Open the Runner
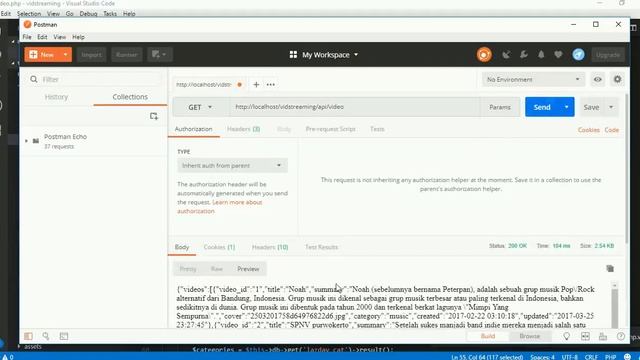This screenshot has width=640, height=360. click(127, 55)
